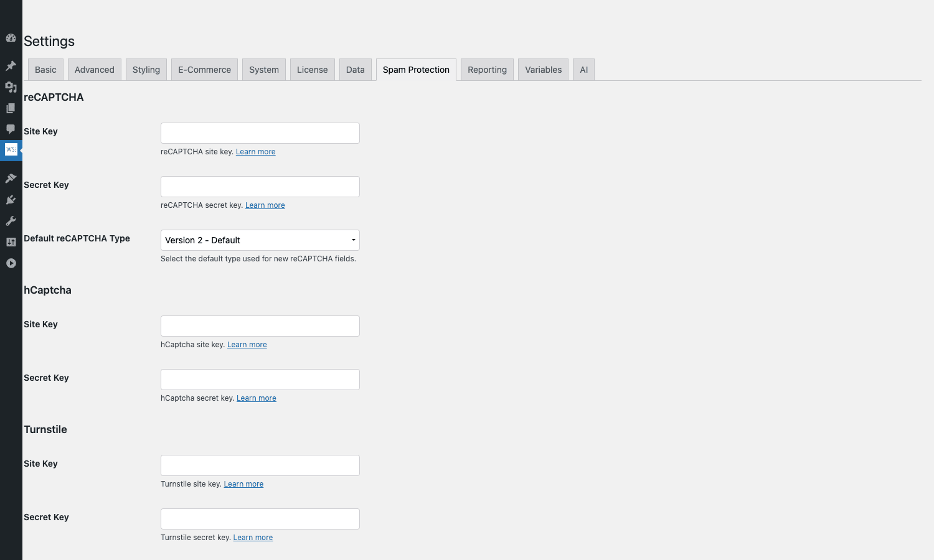The height and width of the screenshot is (560, 934).
Task: Switch to the Basic tab
Action: pos(45,70)
